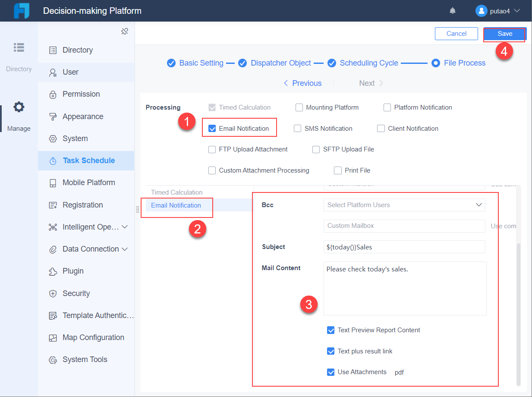The width and height of the screenshot is (532, 397).
Task: Open Manage section via the gear icon
Action: [19, 107]
